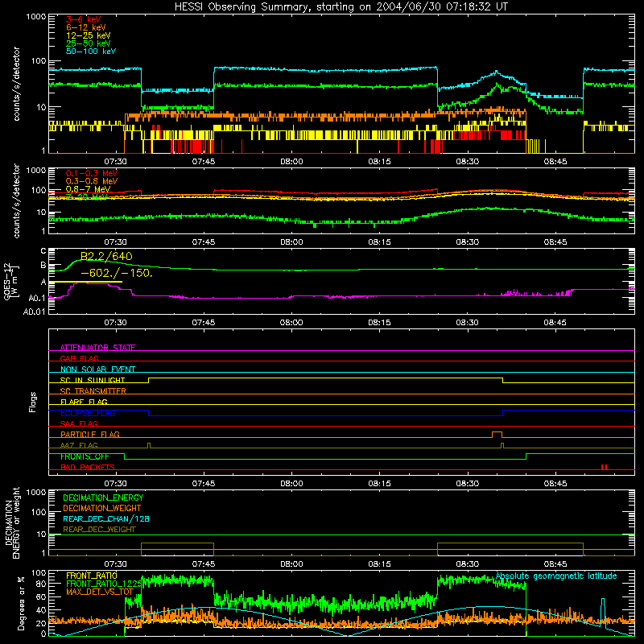Select the orange 6-12 keV legend label
The height and width of the screenshot is (644, 644).
point(85,27)
